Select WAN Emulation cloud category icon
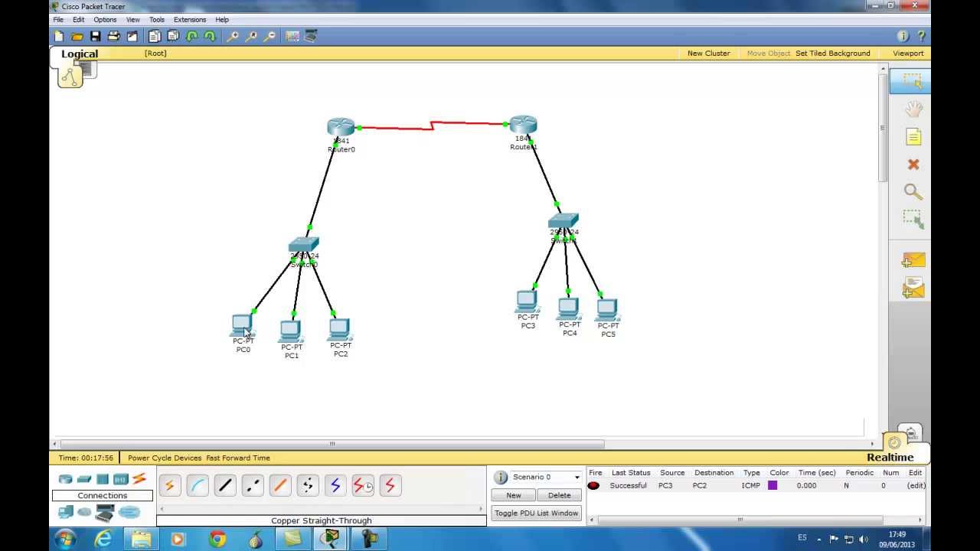 pos(84,512)
